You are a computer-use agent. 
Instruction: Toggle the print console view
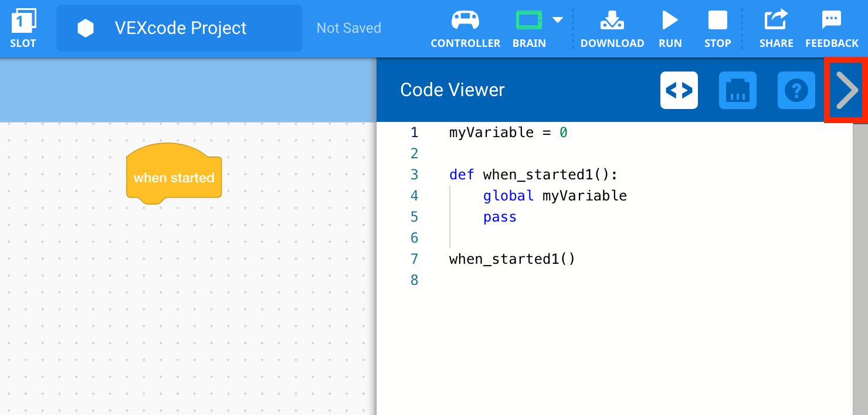pos(737,90)
